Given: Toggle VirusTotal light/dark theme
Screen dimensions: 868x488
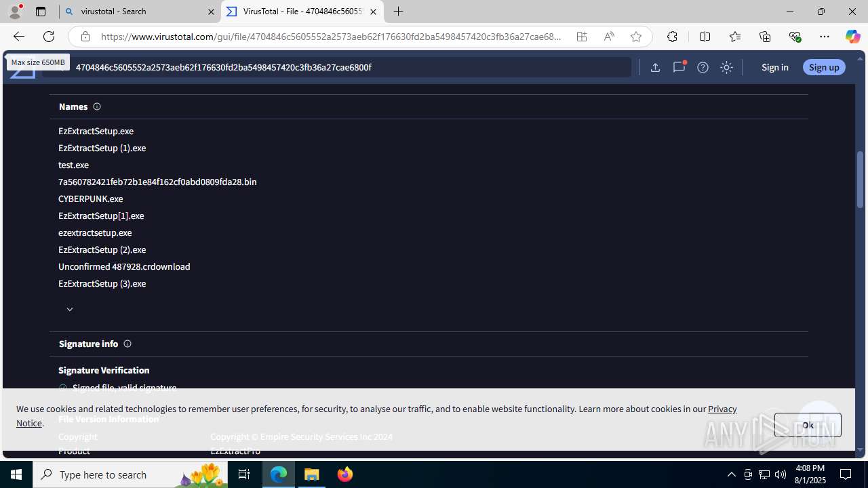Looking at the screenshot, I should coord(726,67).
